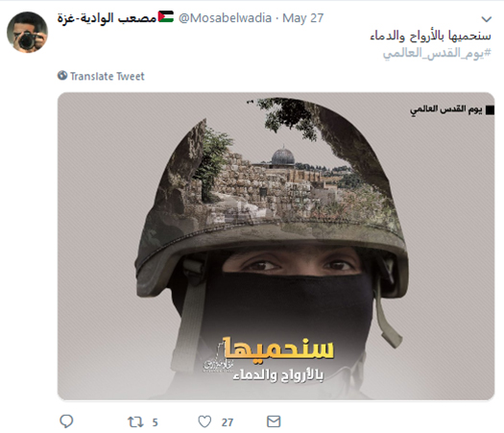Click the Palestinian flag emoji beside the name
Viewport: 504px width, 433px height.
[x=166, y=16]
